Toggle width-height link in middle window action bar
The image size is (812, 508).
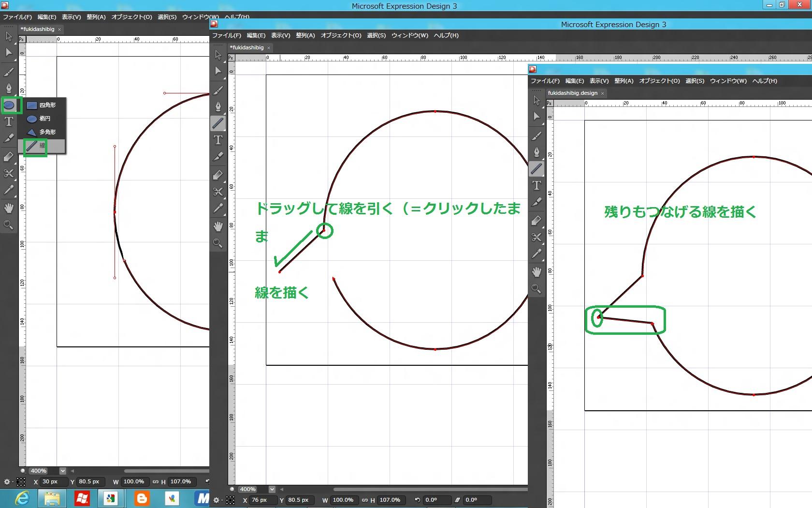[x=365, y=500]
